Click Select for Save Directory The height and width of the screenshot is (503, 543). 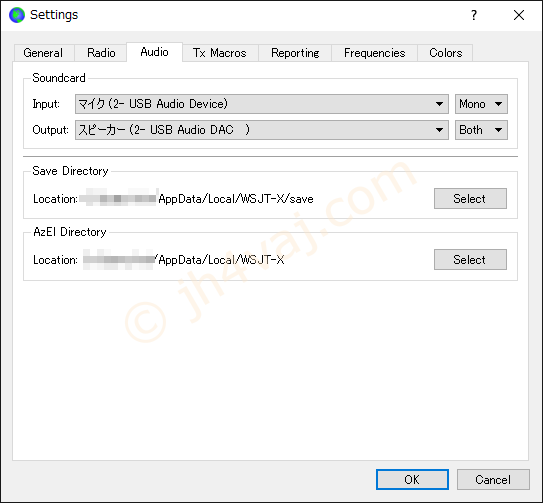click(470, 198)
